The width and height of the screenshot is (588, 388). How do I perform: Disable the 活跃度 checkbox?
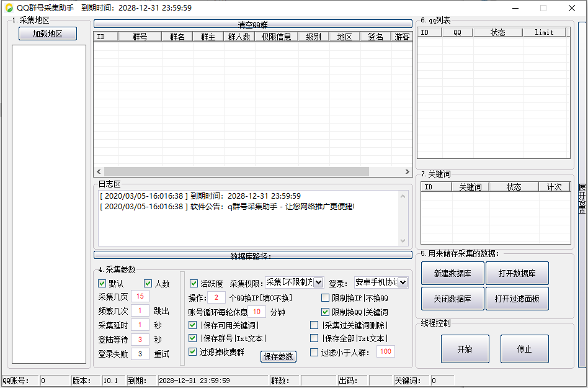tap(194, 283)
